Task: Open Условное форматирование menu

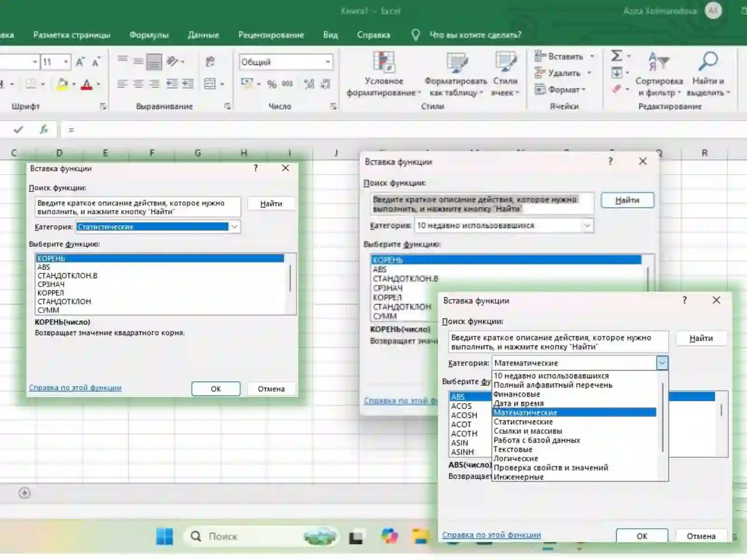Action: click(383, 75)
